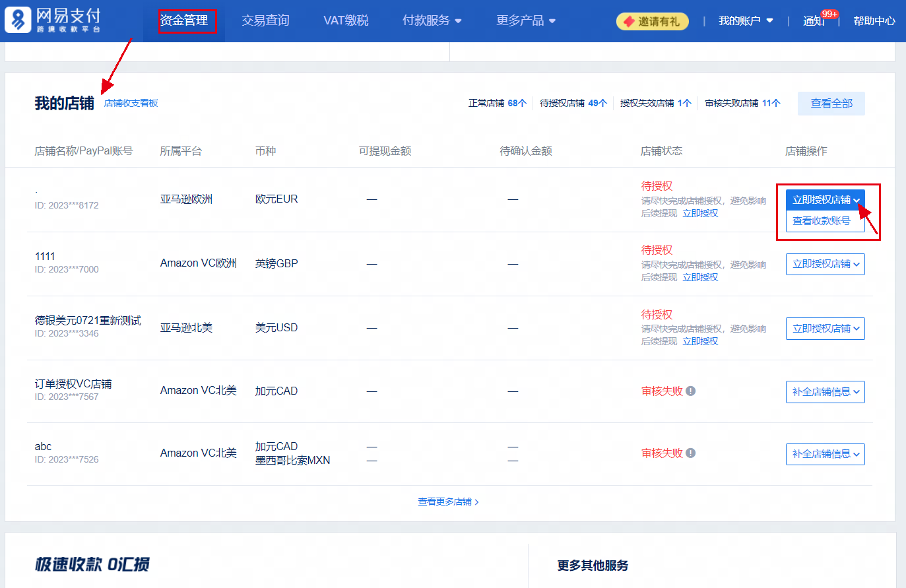Screen dimensions: 906x588
Task: Open 资金管理 tab
Action: click(x=184, y=21)
